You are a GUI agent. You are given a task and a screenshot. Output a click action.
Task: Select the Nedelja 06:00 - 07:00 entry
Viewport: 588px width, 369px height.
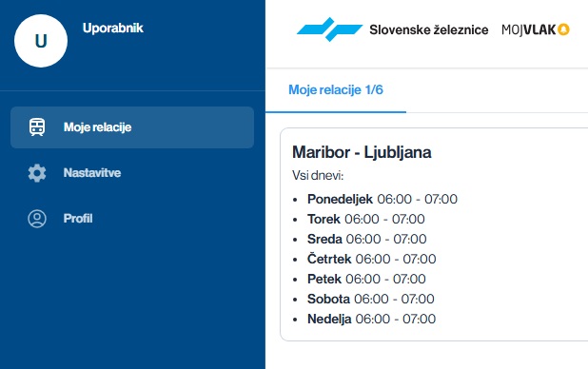pyautogui.click(x=372, y=320)
